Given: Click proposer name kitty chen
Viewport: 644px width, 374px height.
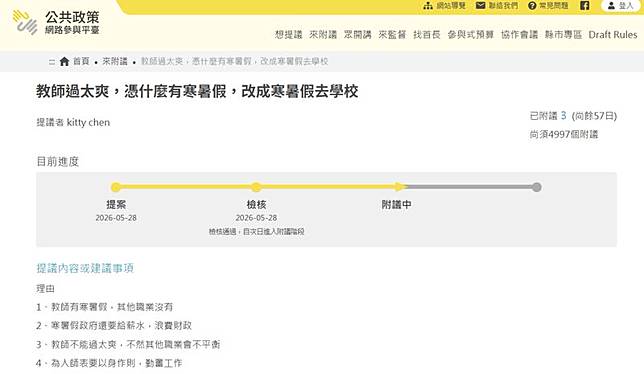Looking at the screenshot, I should click(88, 122).
